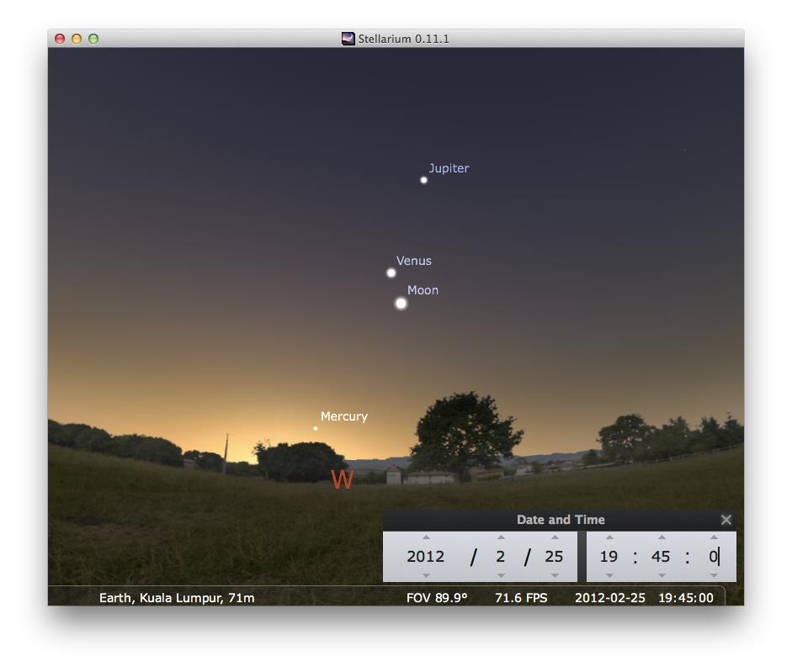Increase the year with the up arrow
This screenshot has height=672, width=792.
point(426,537)
